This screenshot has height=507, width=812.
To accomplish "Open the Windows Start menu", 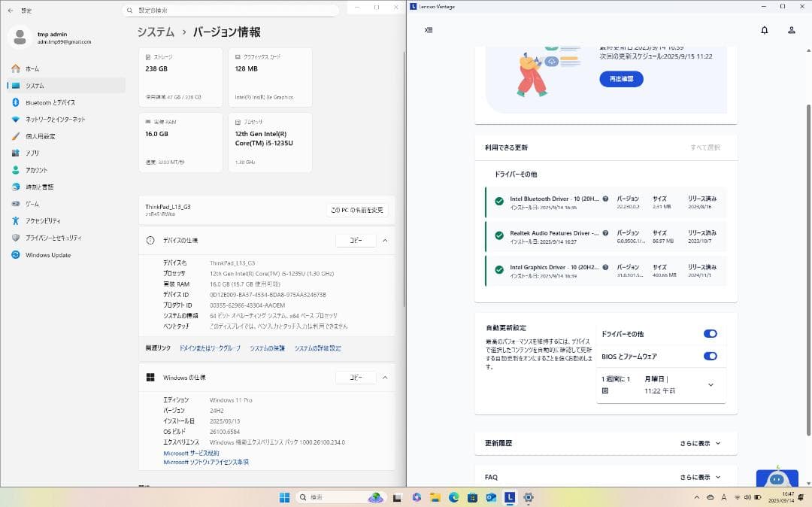I will (283, 497).
